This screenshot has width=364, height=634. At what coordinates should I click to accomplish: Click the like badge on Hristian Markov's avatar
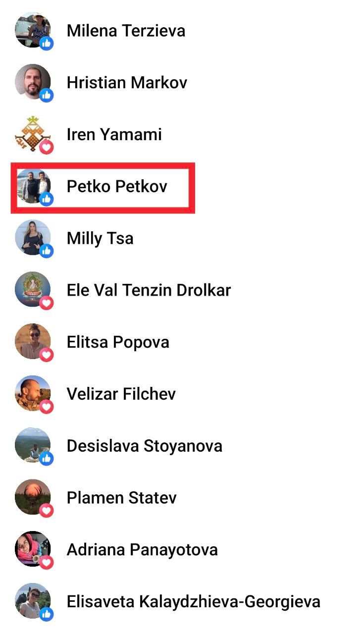pos(47,95)
